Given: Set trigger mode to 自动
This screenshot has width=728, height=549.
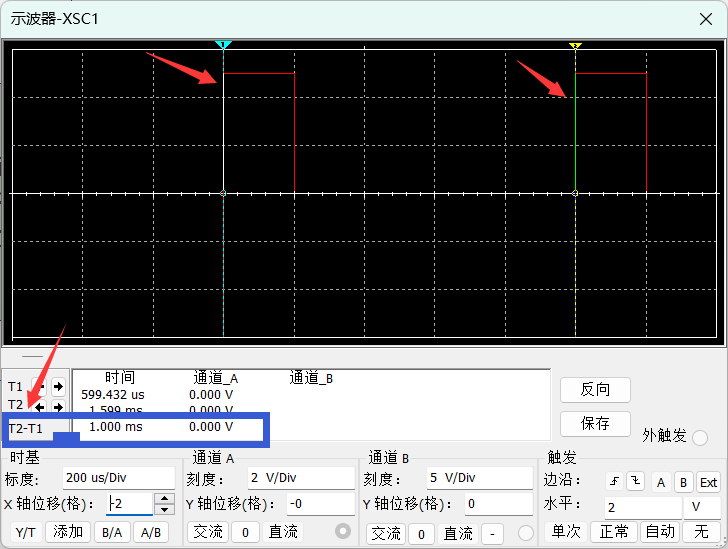Looking at the screenshot, I should point(660,531).
